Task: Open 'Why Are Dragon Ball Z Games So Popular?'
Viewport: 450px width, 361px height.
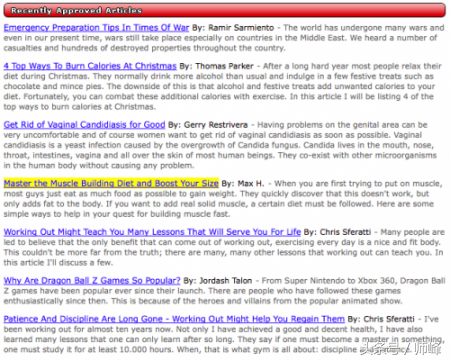Action: (92, 281)
